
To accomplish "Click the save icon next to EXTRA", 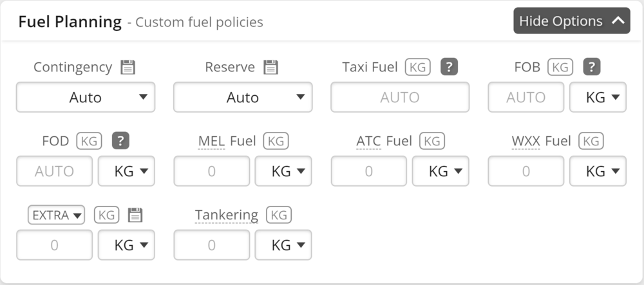I will tap(135, 215).
